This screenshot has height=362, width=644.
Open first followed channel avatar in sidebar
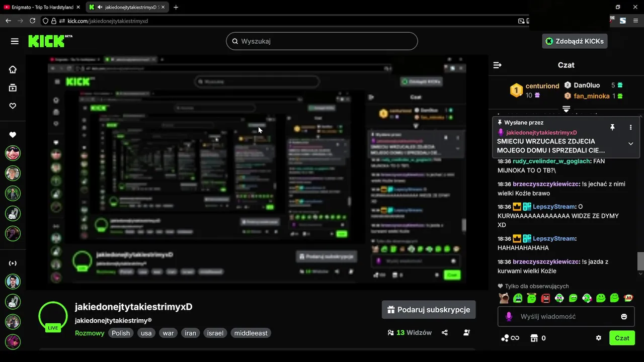(x=13, y=153)
